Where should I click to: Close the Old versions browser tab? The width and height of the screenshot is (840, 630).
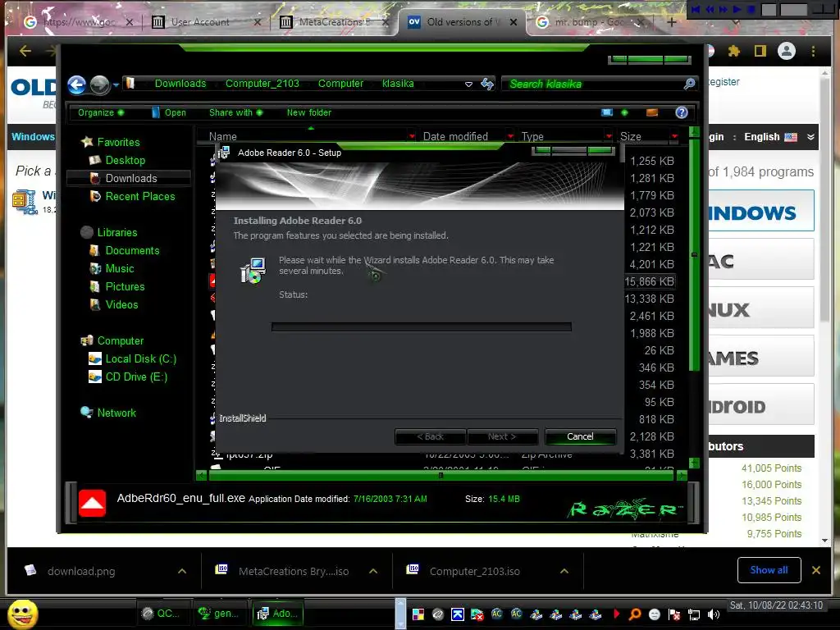(x=514, y=22)
